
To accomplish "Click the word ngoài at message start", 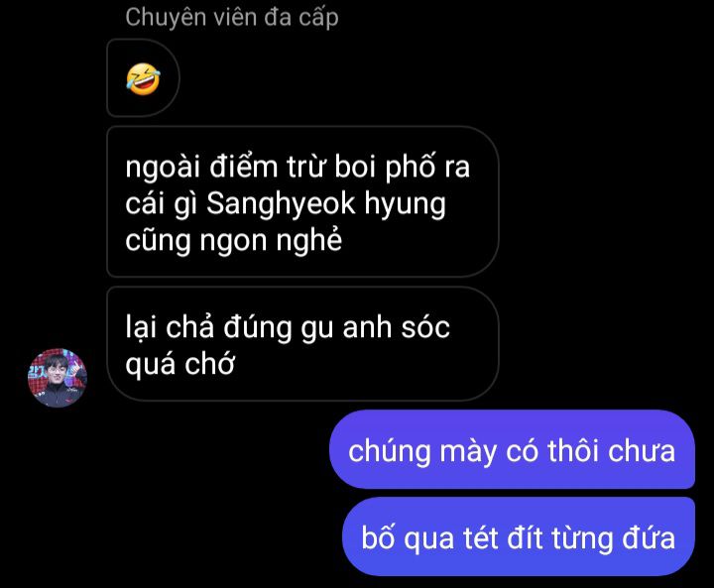I will [163, 168].
